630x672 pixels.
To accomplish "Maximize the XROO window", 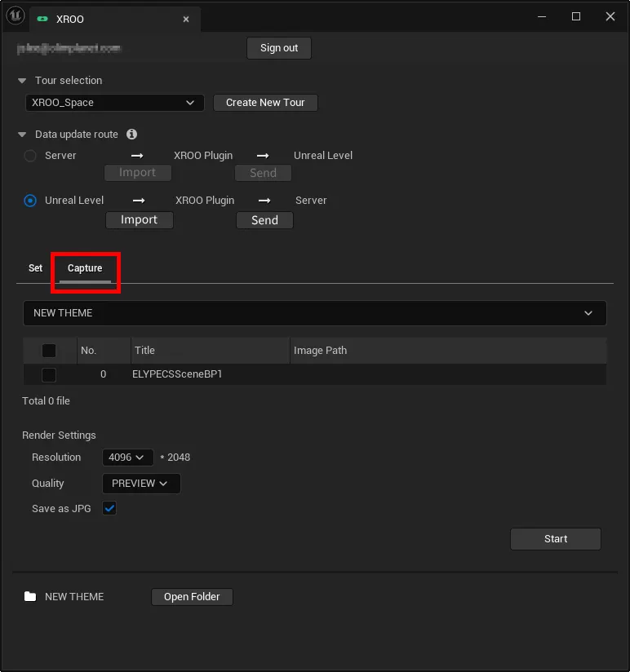I will (576, 16).
